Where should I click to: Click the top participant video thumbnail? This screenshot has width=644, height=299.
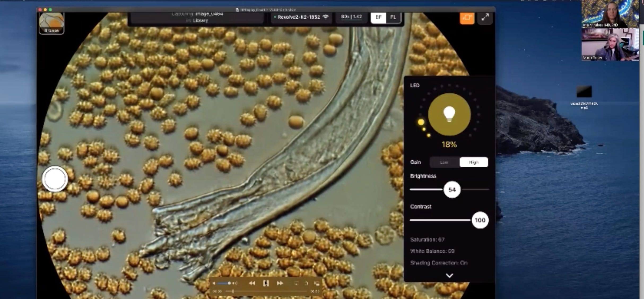tap(610, 14)
